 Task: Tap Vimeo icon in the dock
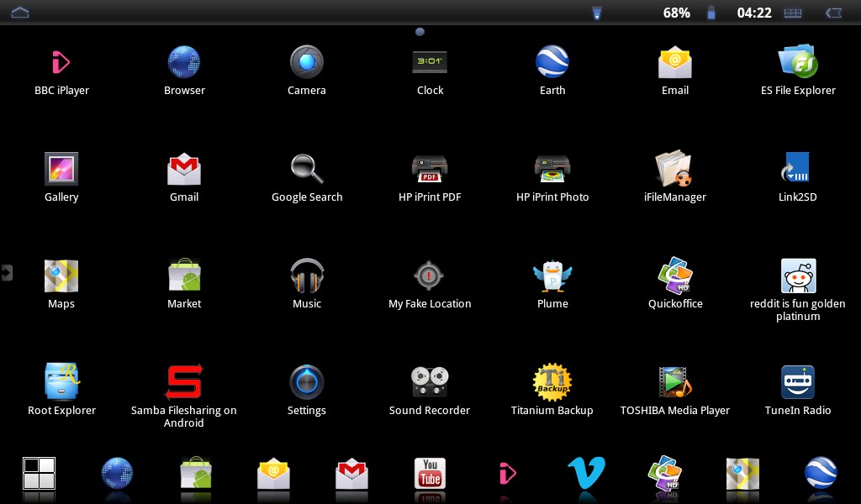pos(586,475)
